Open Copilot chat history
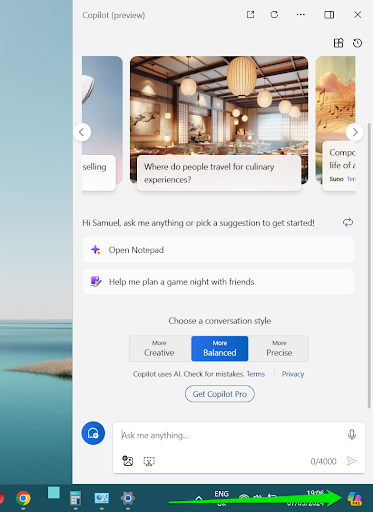 coord(357,43)
